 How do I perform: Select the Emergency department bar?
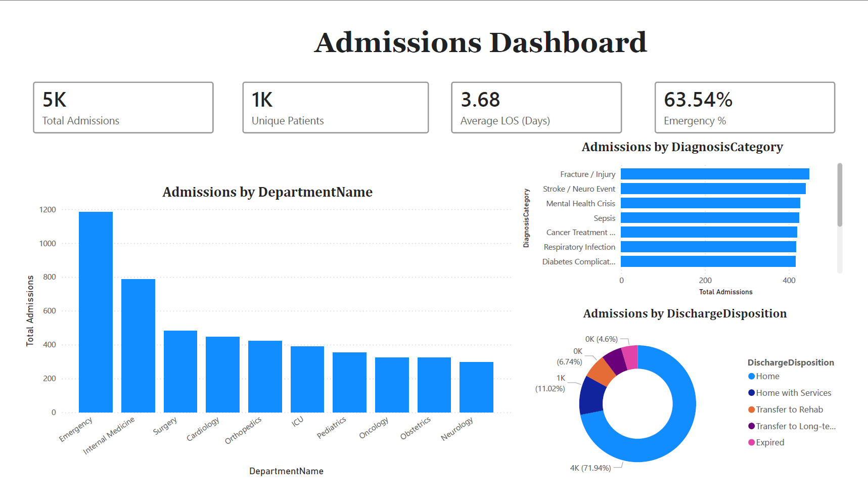click(x=96, y=312)
